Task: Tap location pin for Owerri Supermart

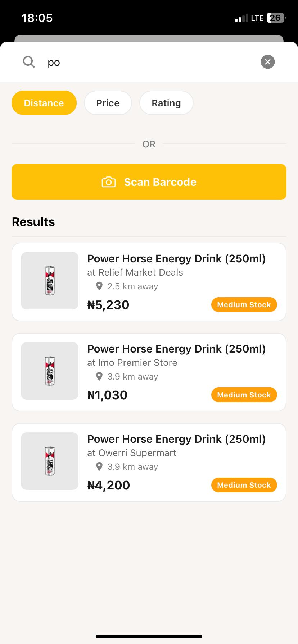Action: (x=99, y=466)
